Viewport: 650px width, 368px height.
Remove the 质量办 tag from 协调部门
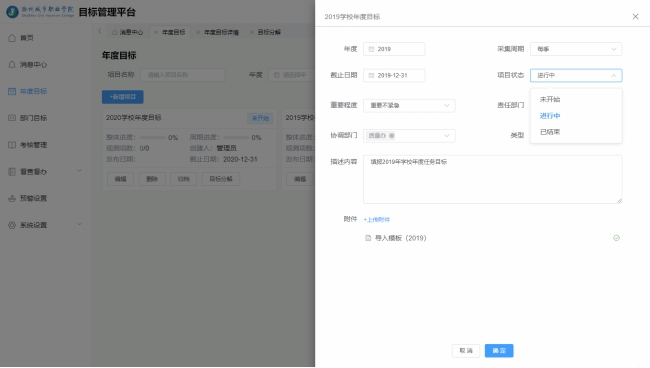click(x=392, y=136)
